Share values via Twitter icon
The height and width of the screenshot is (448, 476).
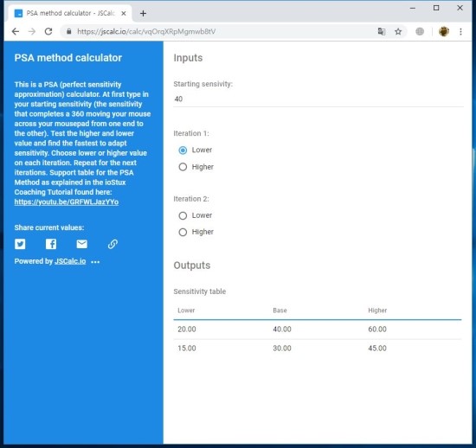coord(20,244)
